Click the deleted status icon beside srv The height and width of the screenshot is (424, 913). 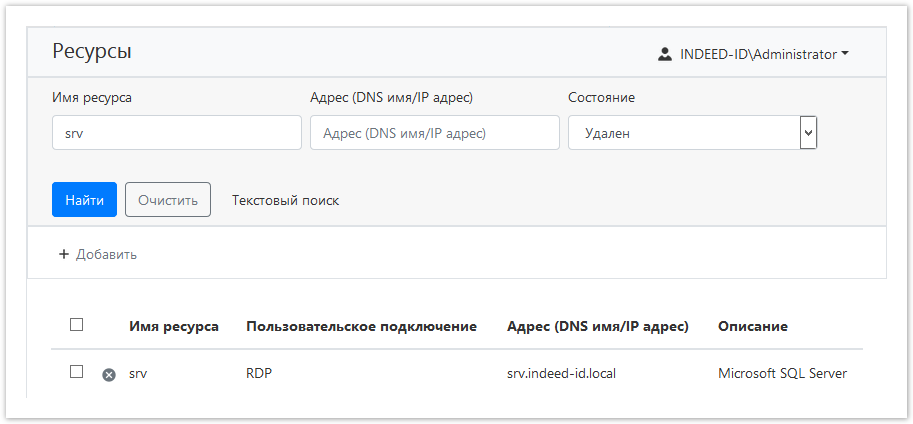pos(109,375)
